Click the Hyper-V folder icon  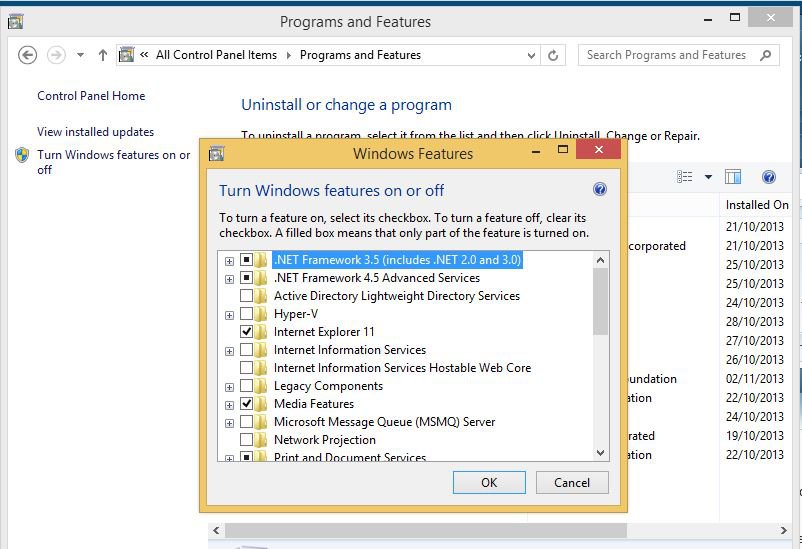pyautogui.click(x=261, y=314)
